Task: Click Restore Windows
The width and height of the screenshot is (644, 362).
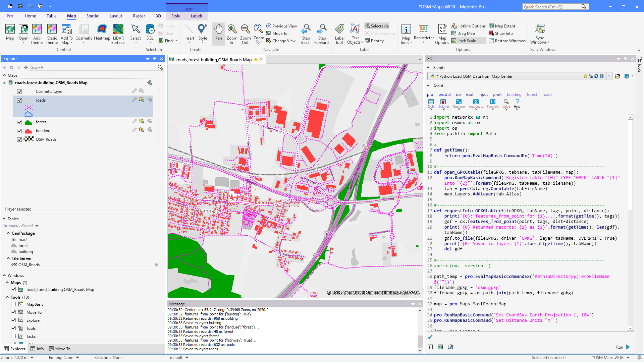Action: click(507, 41)
